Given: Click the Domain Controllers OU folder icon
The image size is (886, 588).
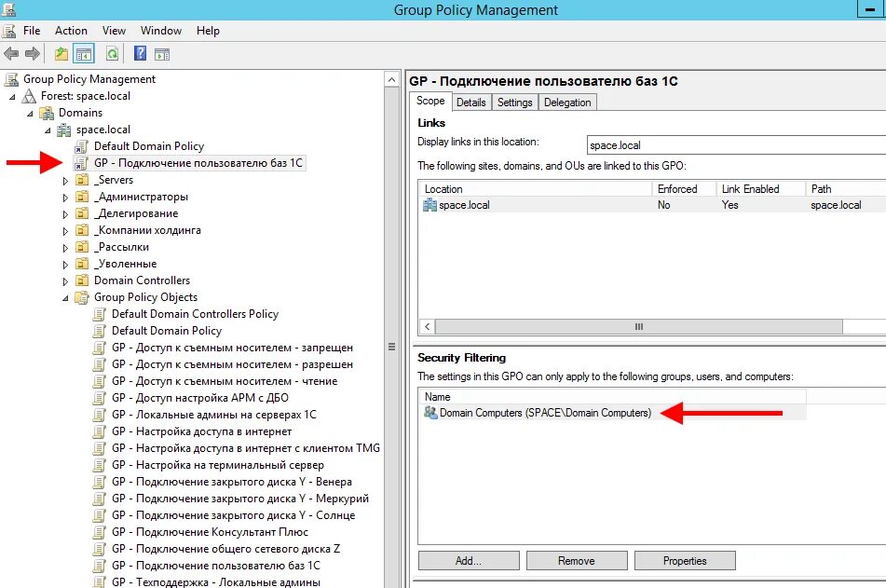Looking at the screenshot, I should (82, 280).
